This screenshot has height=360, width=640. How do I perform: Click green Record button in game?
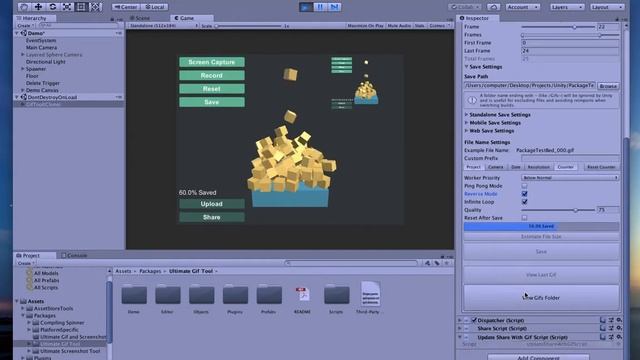[x=212, y=76]
